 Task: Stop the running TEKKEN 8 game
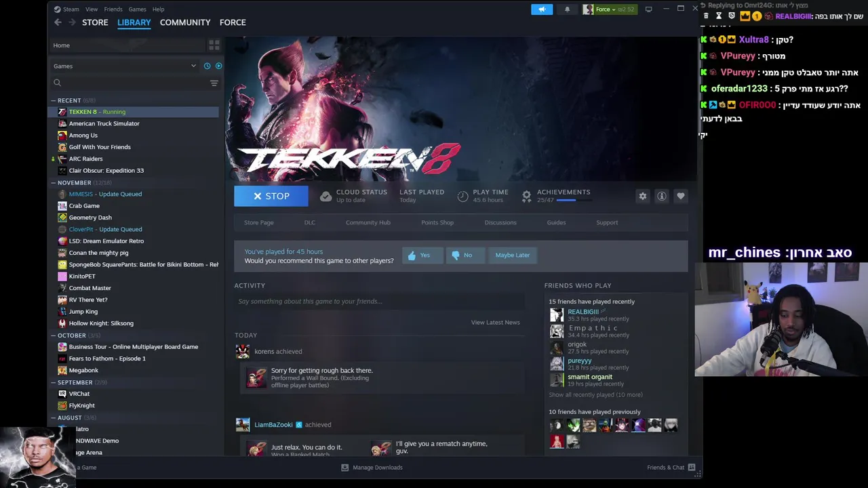point(271,196)
